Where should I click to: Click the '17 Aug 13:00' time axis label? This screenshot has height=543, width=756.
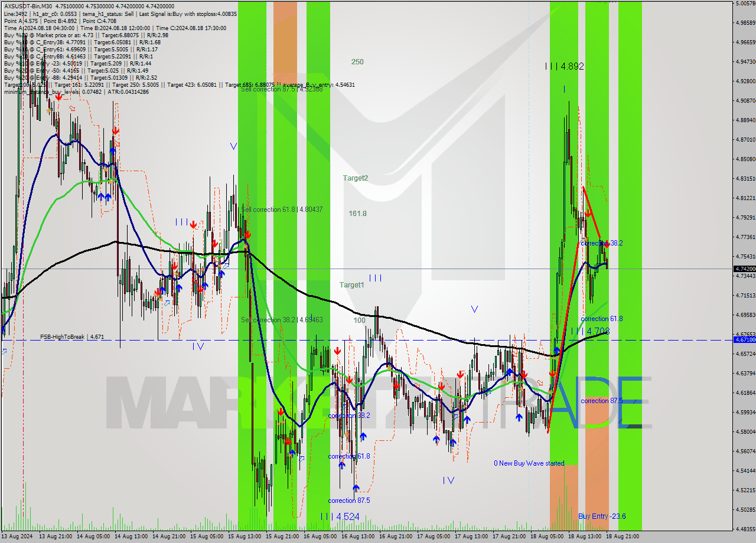[x=471, y=537]
